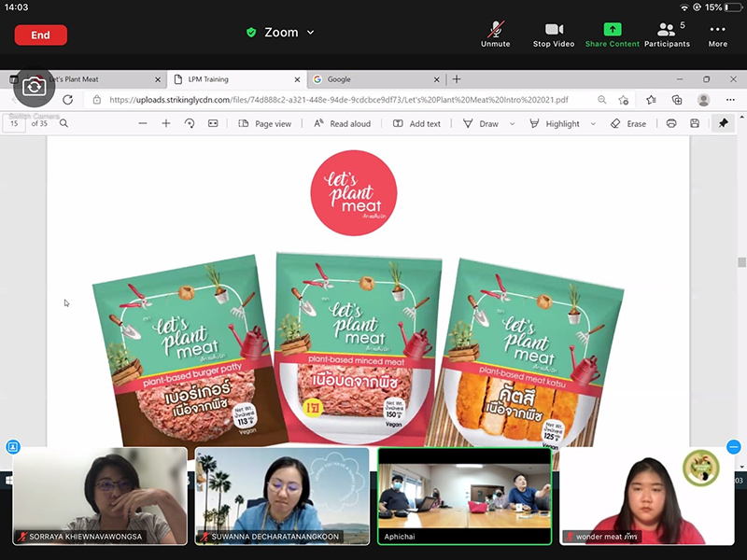Select SUWANNA DECHARATANANGKOON video tile

(x=282, y=497)
